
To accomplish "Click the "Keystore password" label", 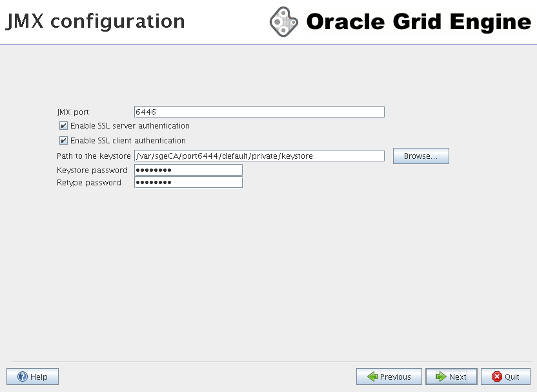I will pos(92,170).
